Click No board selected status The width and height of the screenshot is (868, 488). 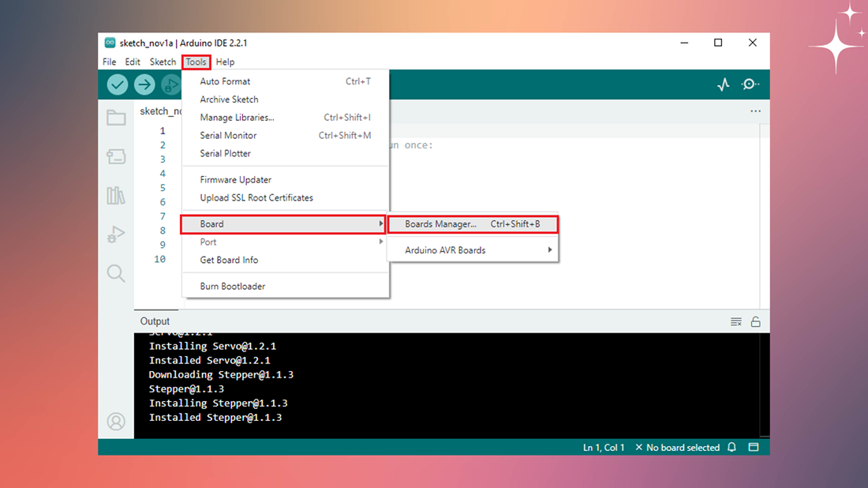tap(678, 447)
